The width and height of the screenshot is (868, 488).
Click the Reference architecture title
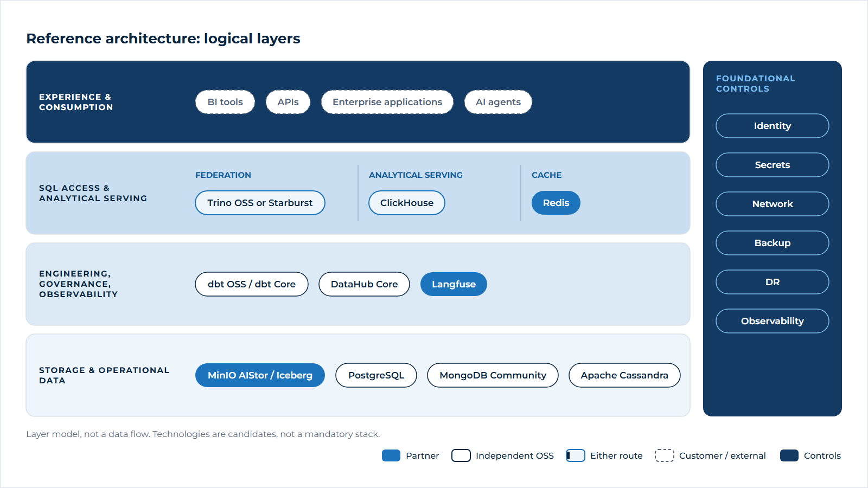click(x=163, y=38)
